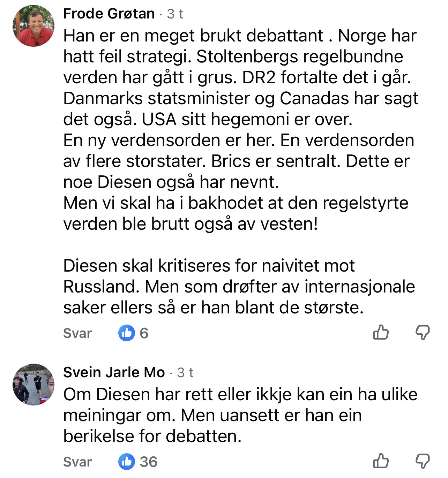Open blue like reaction beside 36 count

[x=126, y=462]
